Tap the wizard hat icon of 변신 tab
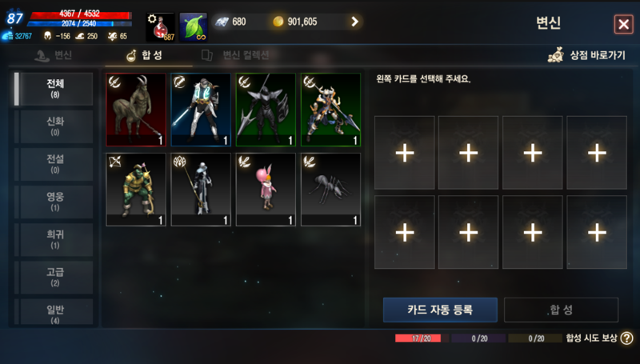This screenshot has width=640, height=364. 42,55
